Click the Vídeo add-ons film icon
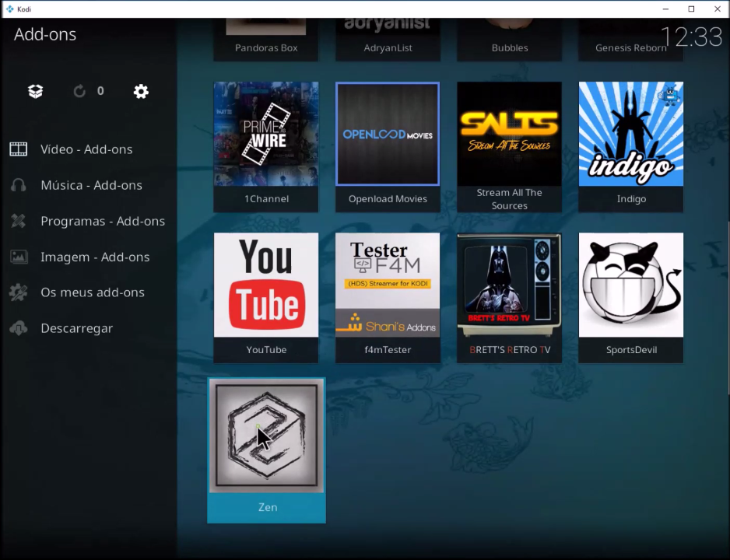Image resolution: width=730 pixels, height=560 pixels. click(x=19, y=149)
